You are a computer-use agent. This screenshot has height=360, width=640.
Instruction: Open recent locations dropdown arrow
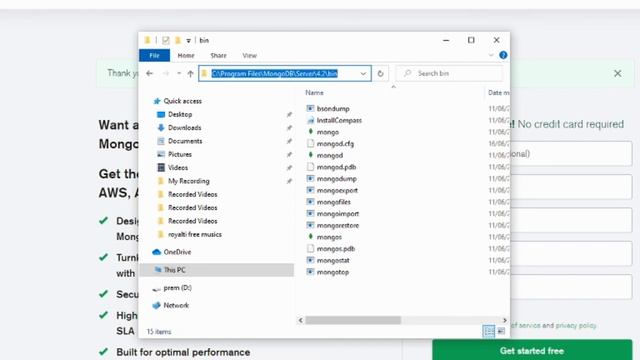[x=179, y=73]
